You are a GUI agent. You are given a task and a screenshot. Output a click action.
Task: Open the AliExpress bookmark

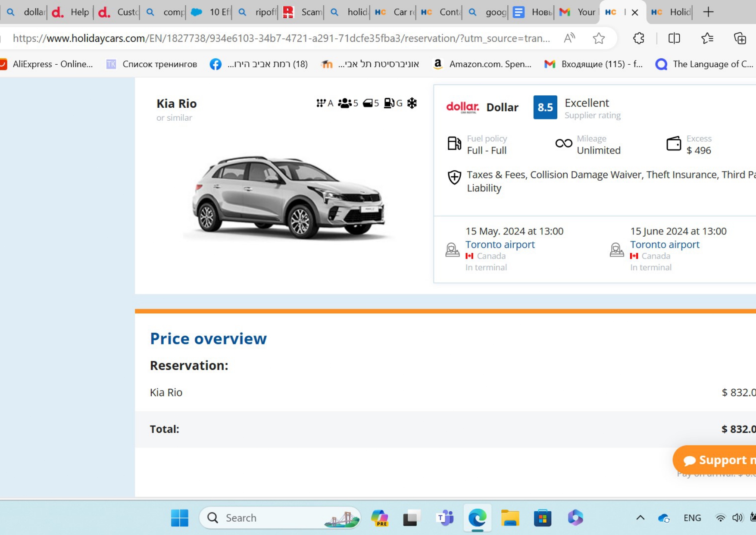pyautogui.click(x=47, y=64)
